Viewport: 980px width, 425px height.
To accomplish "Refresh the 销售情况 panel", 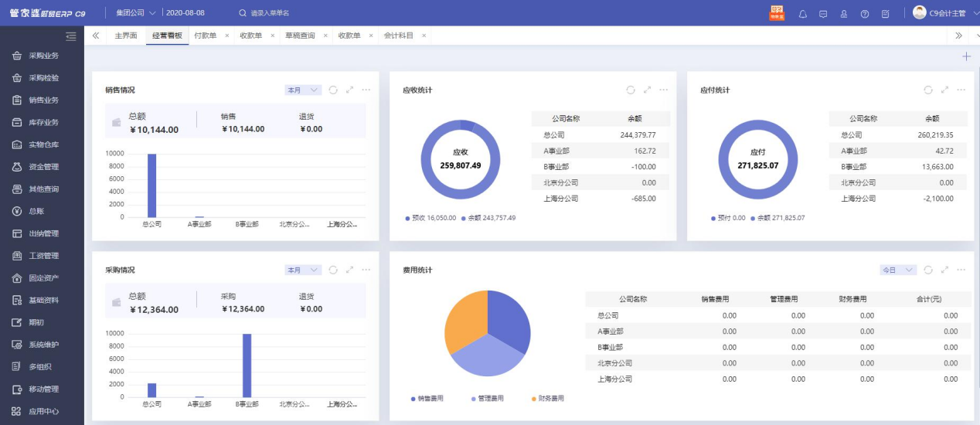I will pyautogui.click(x=333, y=90).
